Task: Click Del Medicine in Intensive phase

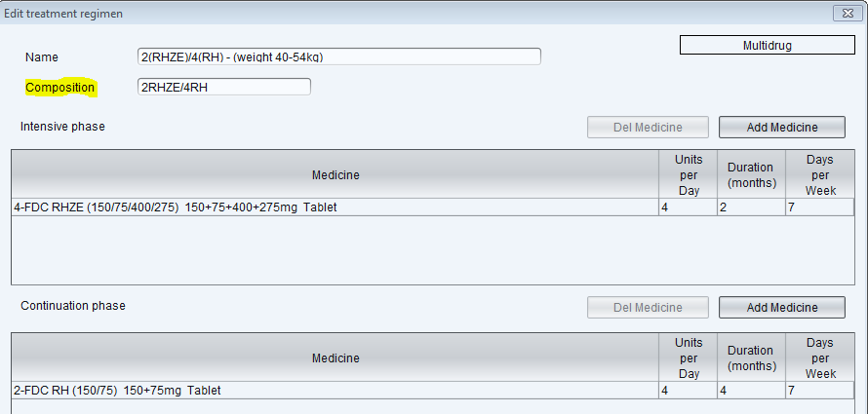Action: 648,128
